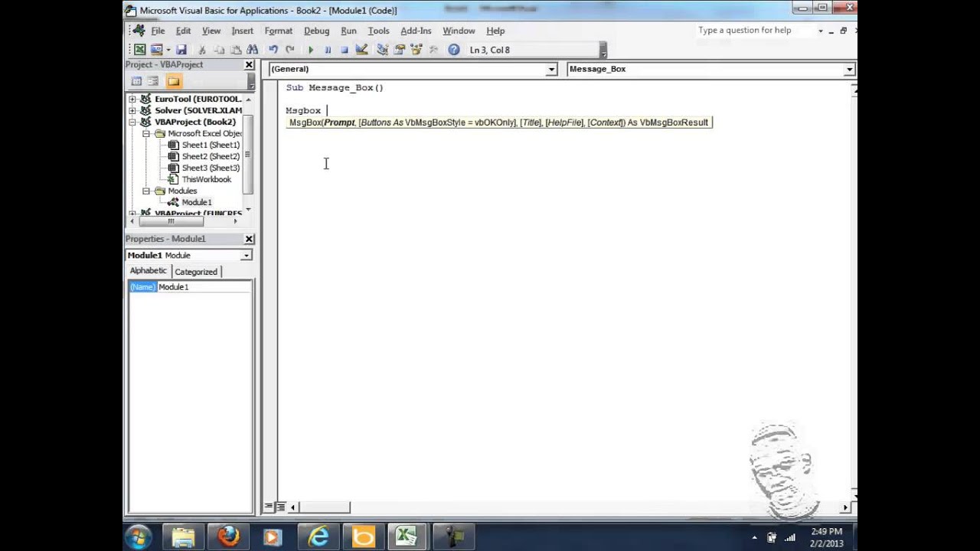Click Full Module View button in code window

pyautogui.click(x=280, y=507)
